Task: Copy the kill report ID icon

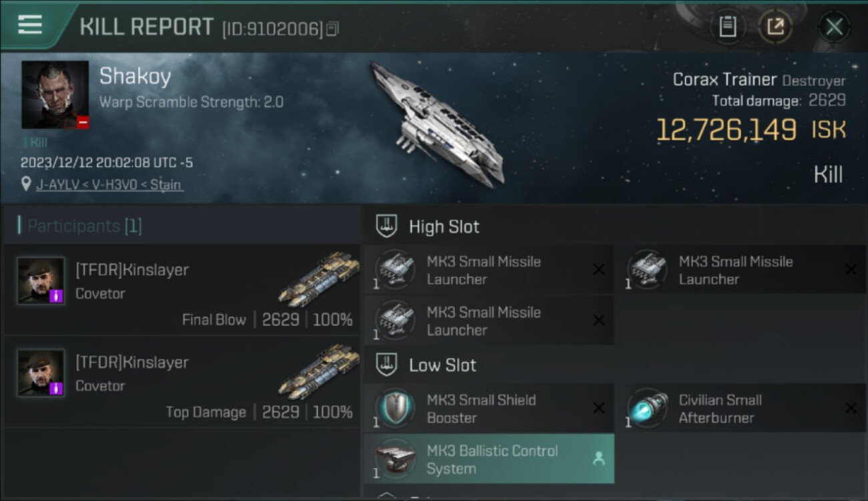Action: click(333, 29)
